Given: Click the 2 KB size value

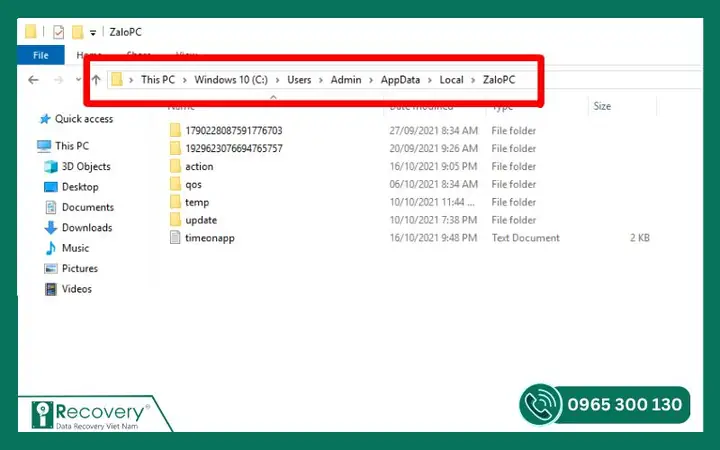Looking at the screenshot, I should [x=640, y=238].
